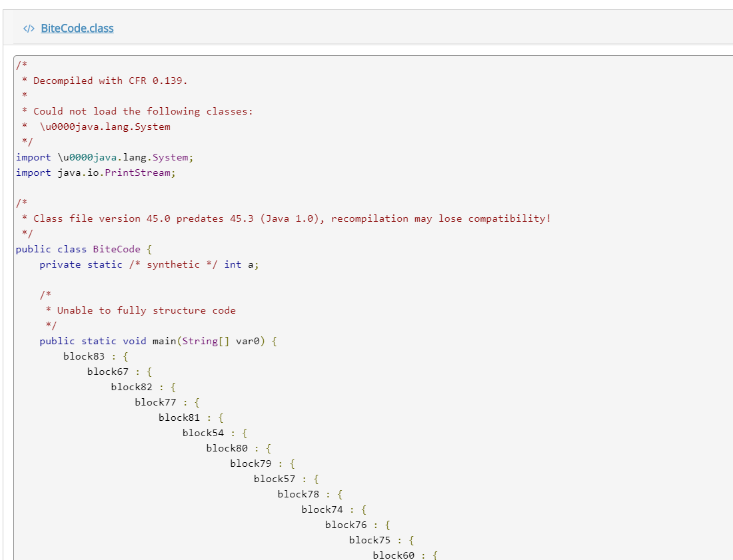Viewport: 733px width, 560px height.
Task: Click the 'public static void main' declaration
Action: pos(158,342)
